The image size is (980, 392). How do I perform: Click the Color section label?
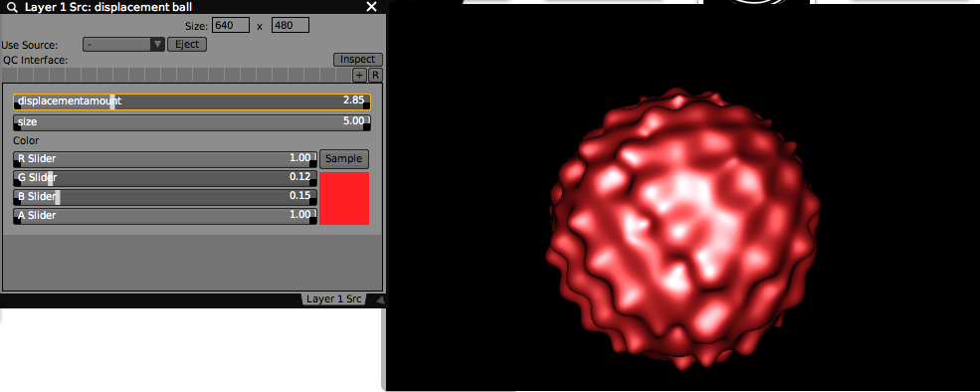coord(26,140)
